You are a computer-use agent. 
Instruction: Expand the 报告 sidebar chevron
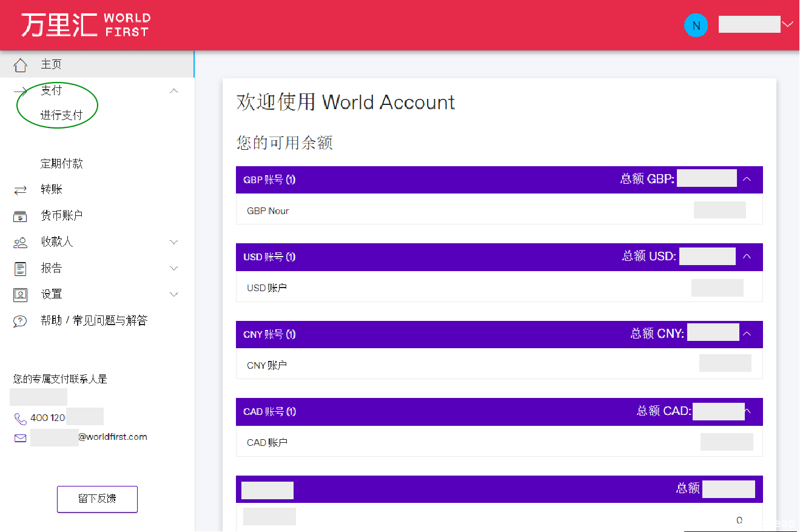174,268
